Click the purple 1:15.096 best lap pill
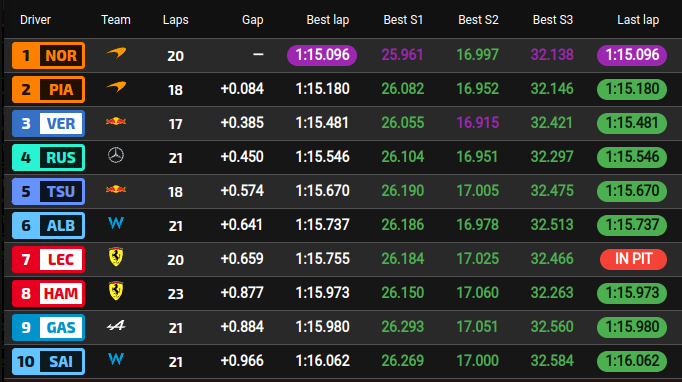Image resolution: width=682 pixels, height=382 pixels. (x=322, y=55)
